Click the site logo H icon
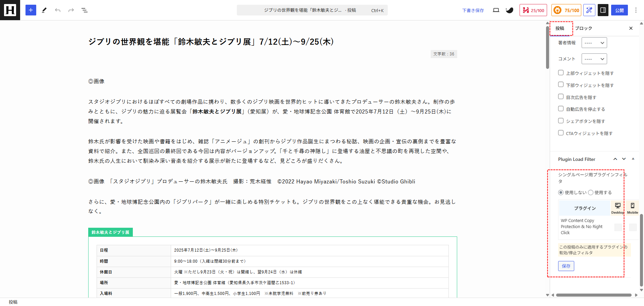Viewport: 644px width, 306px height. (10, 10)
